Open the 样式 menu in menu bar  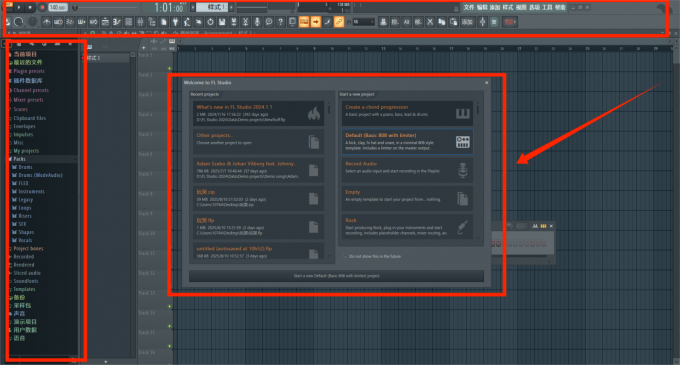[508, 7]
